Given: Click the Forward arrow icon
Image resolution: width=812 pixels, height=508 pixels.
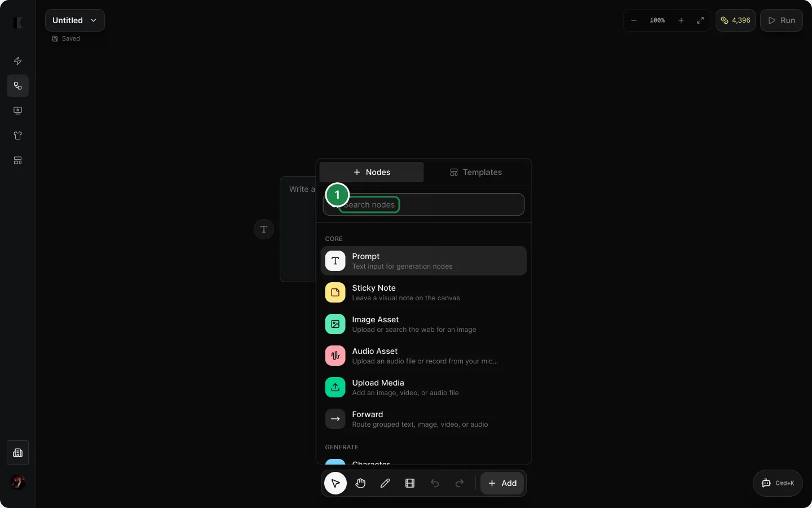Looking at the screenshot, I should (336, 419).
